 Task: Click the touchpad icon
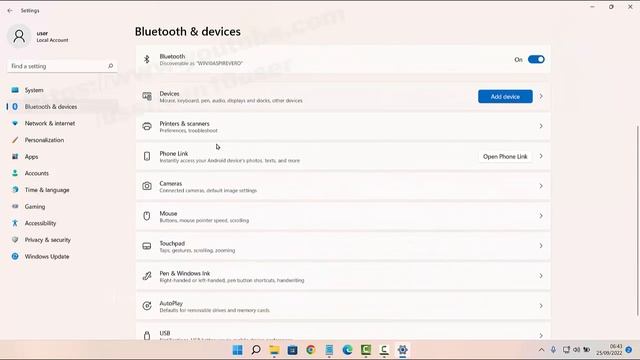point(147,246)
